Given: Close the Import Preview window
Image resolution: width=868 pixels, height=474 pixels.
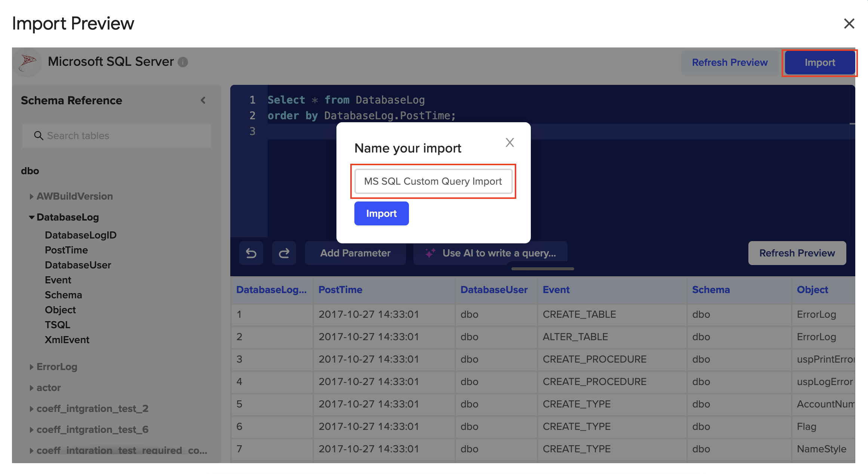Looking at the screenshot, I should pyautogui.click(x=849, y=24).
